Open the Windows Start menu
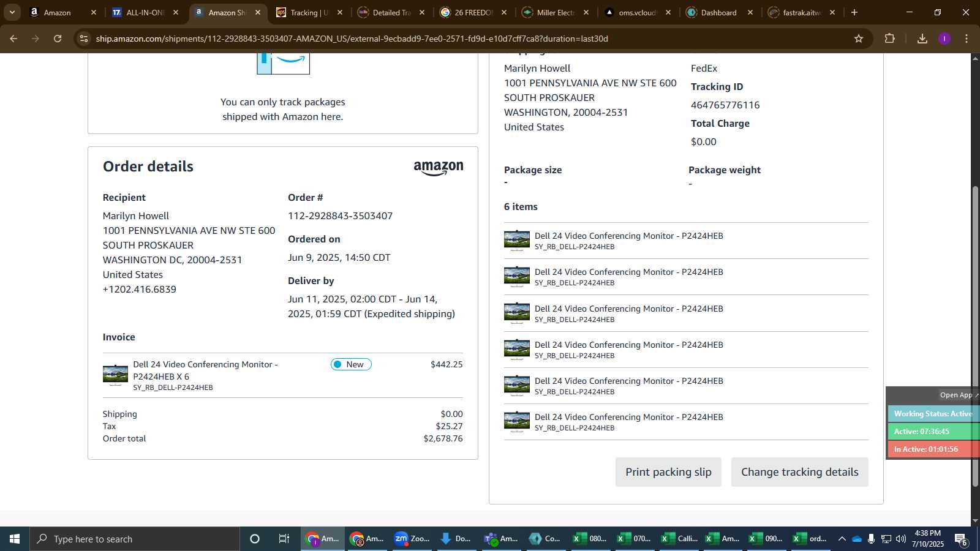This screenshot has height=551, width=980. click(15, 539)
